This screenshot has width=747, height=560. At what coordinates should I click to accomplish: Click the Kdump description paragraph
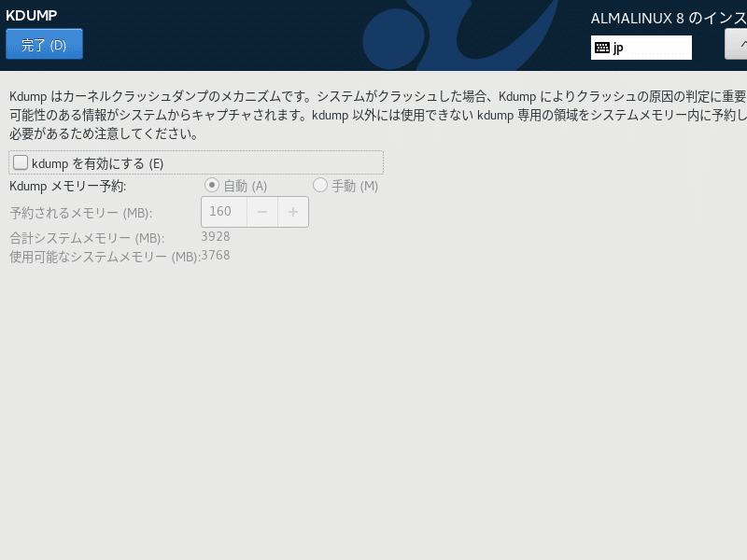tap(378, 115)
